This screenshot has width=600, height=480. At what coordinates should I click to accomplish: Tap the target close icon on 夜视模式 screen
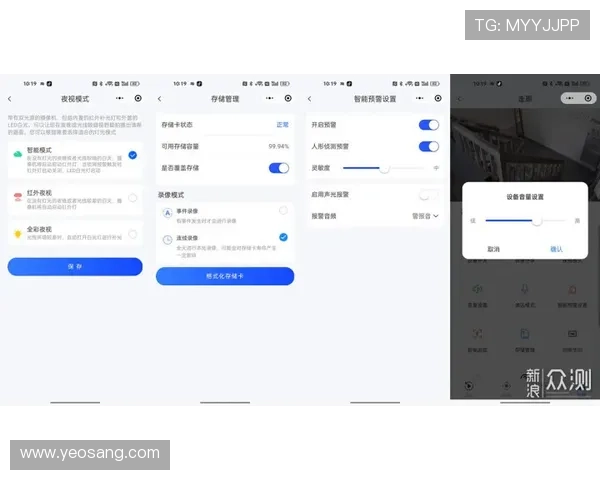[138, 98]
